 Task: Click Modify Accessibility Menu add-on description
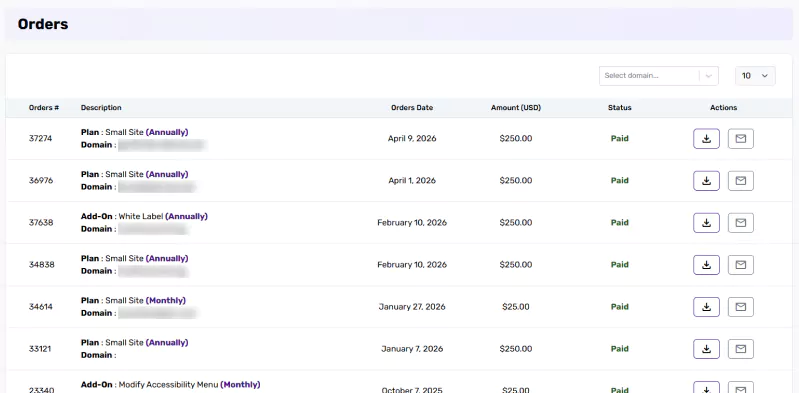[x=170, y=384]
